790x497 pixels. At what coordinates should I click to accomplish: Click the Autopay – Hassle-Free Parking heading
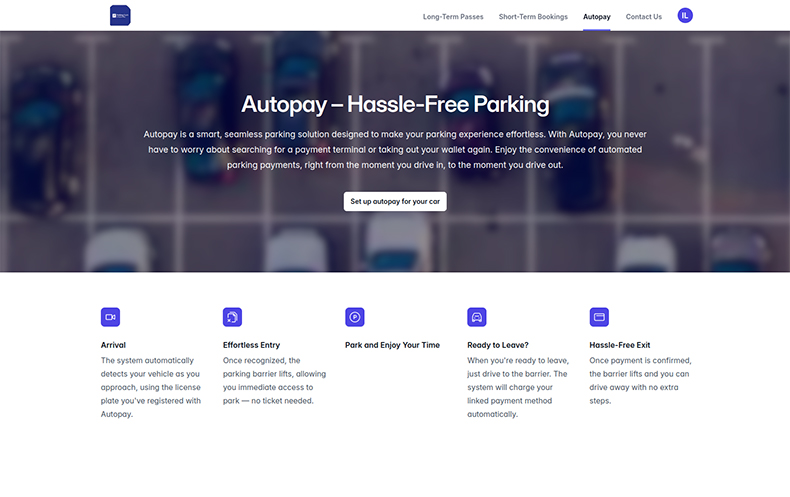(395, 104)
